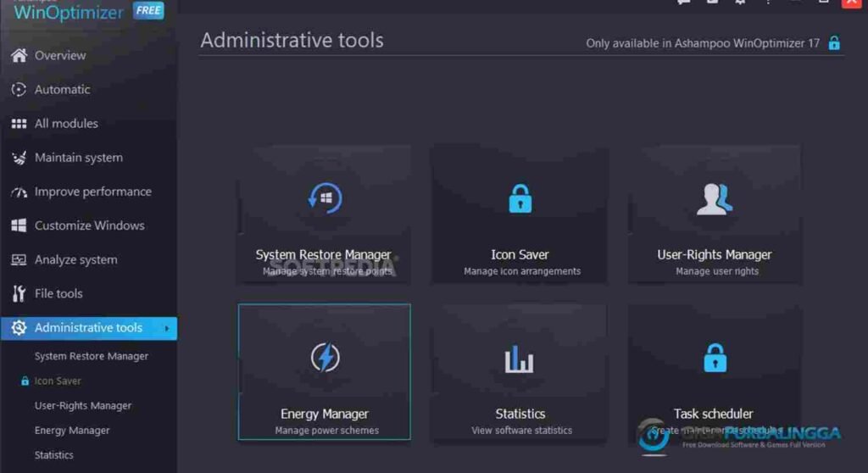Screen dimensions: 868x473
Task: Select Customize Windows logo icon
Action: click(19, 225)
